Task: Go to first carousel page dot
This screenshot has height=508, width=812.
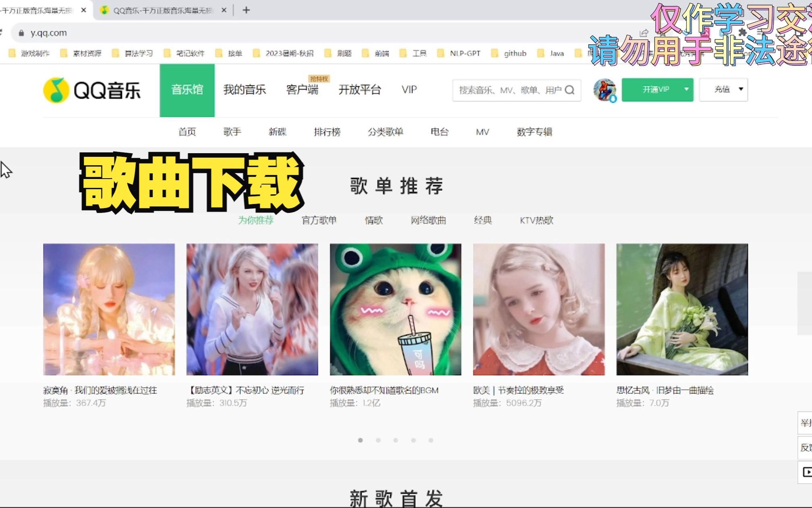Action: 360,440
